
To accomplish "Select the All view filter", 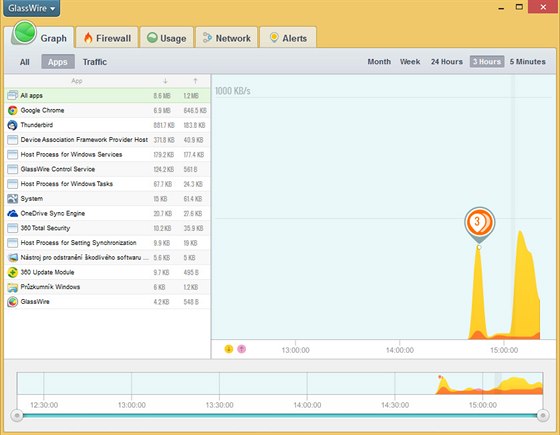I will click(25, 62).
